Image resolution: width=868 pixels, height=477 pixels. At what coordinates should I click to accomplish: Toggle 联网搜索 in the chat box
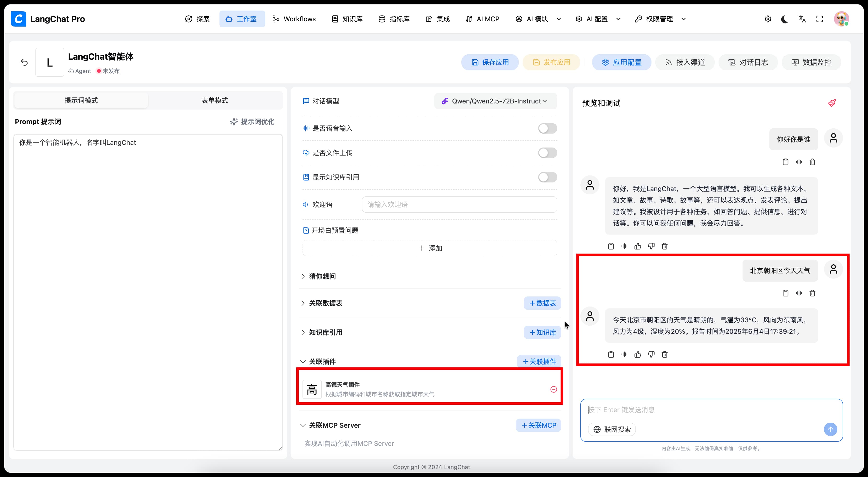pos(612,430)
